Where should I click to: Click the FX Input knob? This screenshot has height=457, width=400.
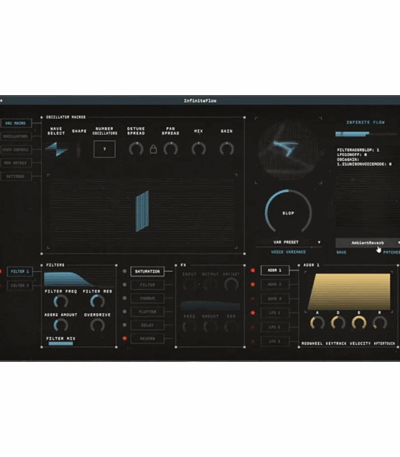(x=190, y=284)
